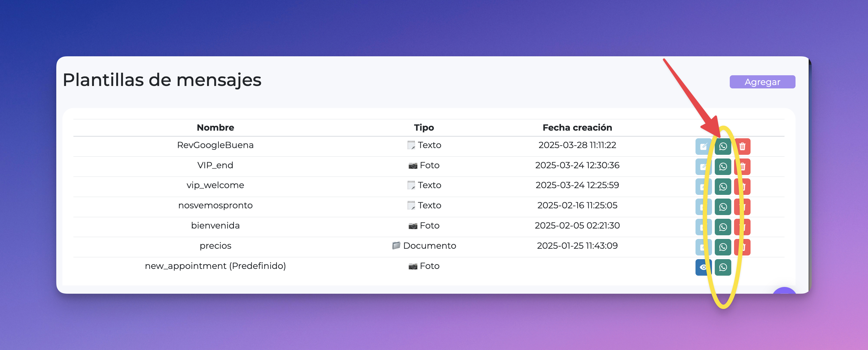This screenshot has height=350, width=868.
Task: Select the vip_welcome name cell
Action: (215, 185)
